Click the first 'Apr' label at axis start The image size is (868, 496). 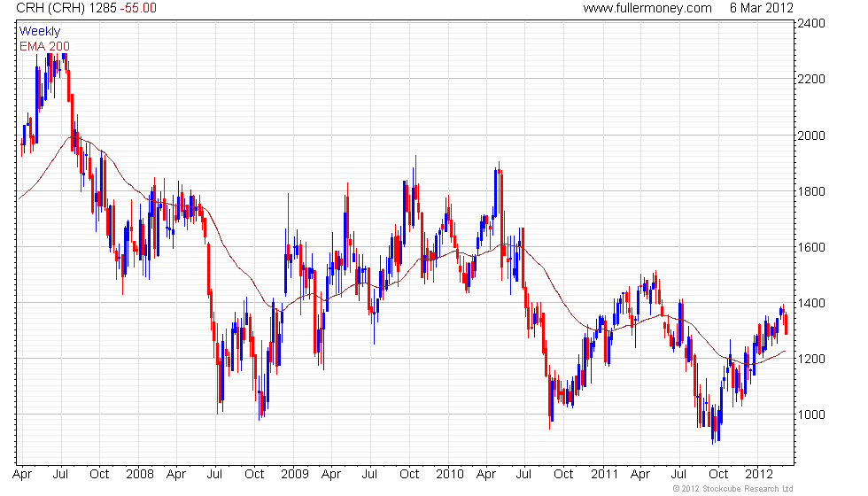point(21,475)
